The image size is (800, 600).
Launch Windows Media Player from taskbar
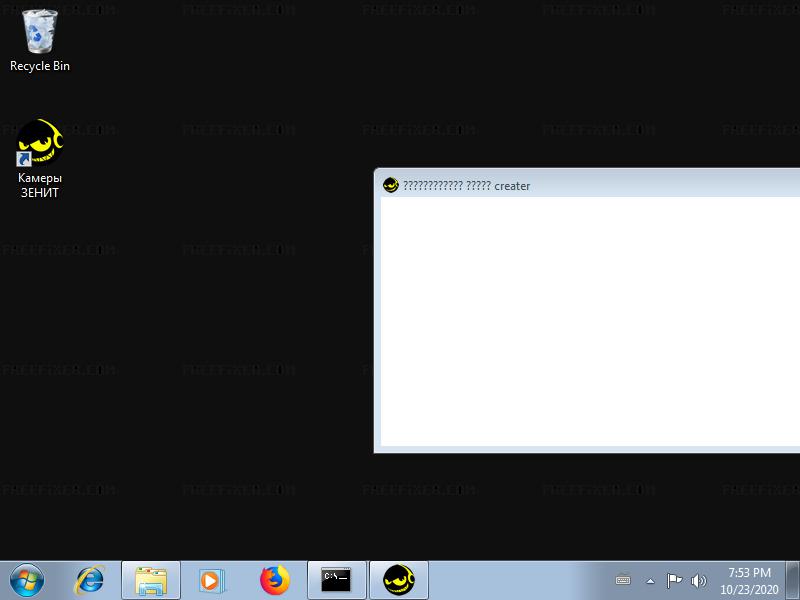coord(211,581)
